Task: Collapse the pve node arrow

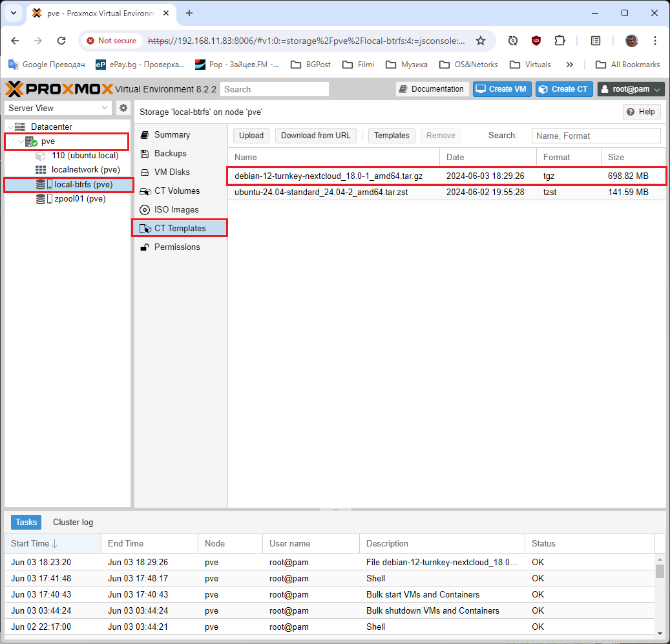Action: (x=21, y=141)
